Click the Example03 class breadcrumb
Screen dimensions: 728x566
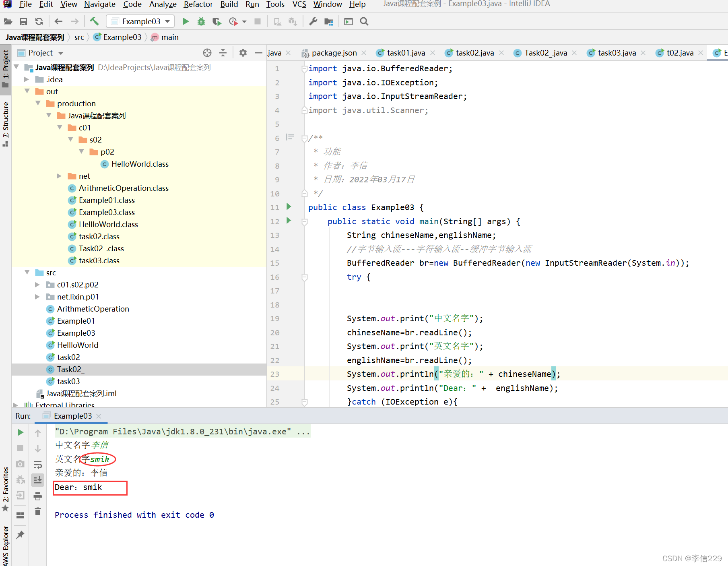(x=118, y=37)
